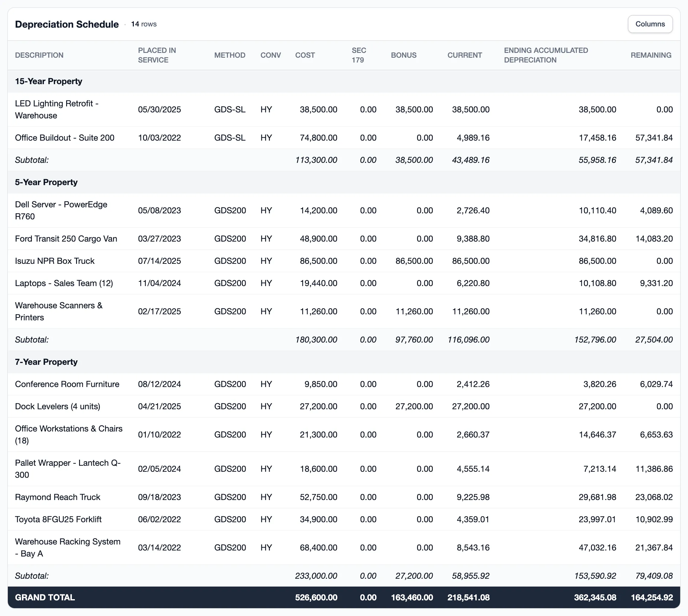Click the remaining value 4,089.60
Viewport: 688px width, 616px height.
pyautogui.click(x=656, y=210)
